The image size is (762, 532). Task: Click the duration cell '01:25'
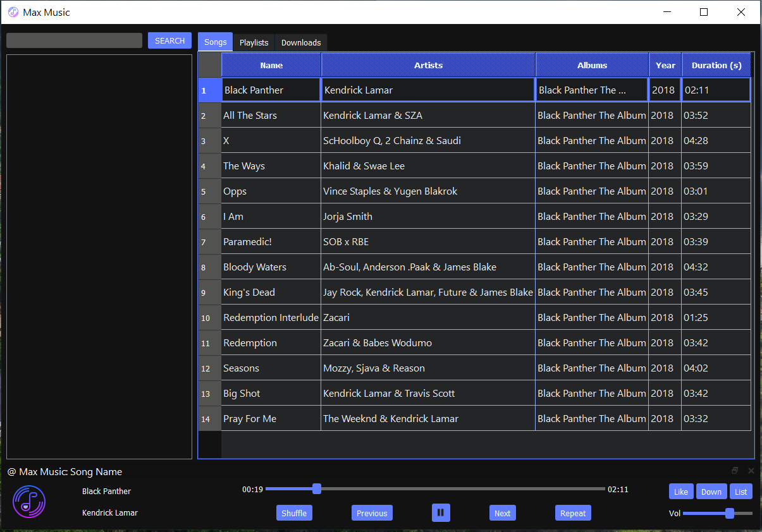[716, 317]
